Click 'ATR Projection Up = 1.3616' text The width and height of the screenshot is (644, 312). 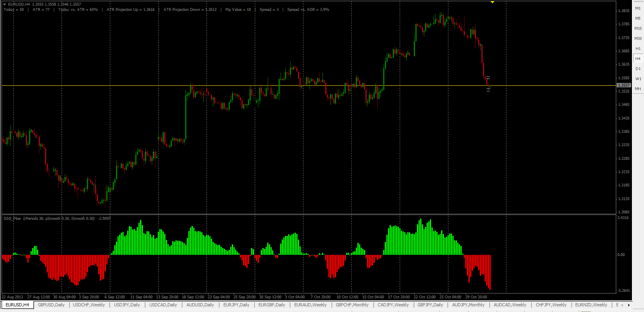pos(131,10)
